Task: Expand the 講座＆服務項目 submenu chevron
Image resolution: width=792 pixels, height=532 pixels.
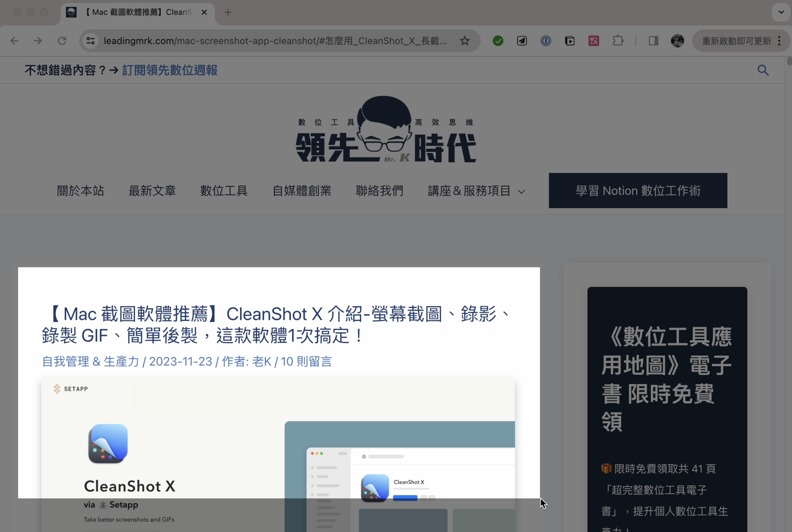Action: [x=522, y=192]
